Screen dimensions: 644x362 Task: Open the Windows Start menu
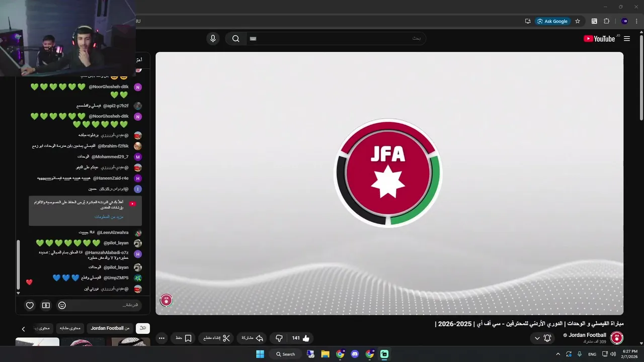coord(260,354)
